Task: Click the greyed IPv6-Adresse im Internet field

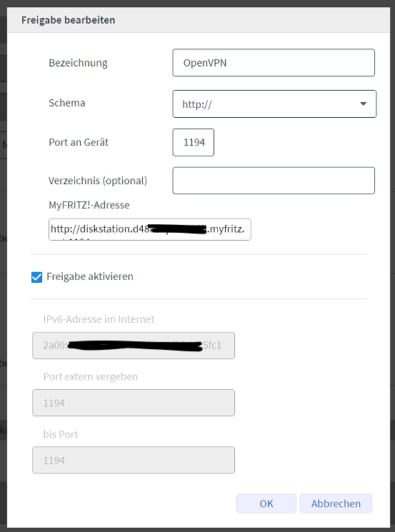Action: point(134,346)
